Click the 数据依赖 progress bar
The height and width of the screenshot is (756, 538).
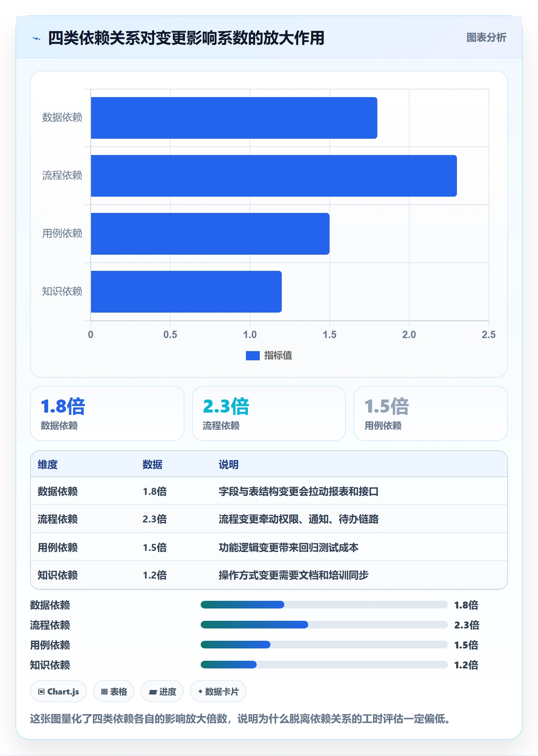pyautogui.click(x=324, y=605)
